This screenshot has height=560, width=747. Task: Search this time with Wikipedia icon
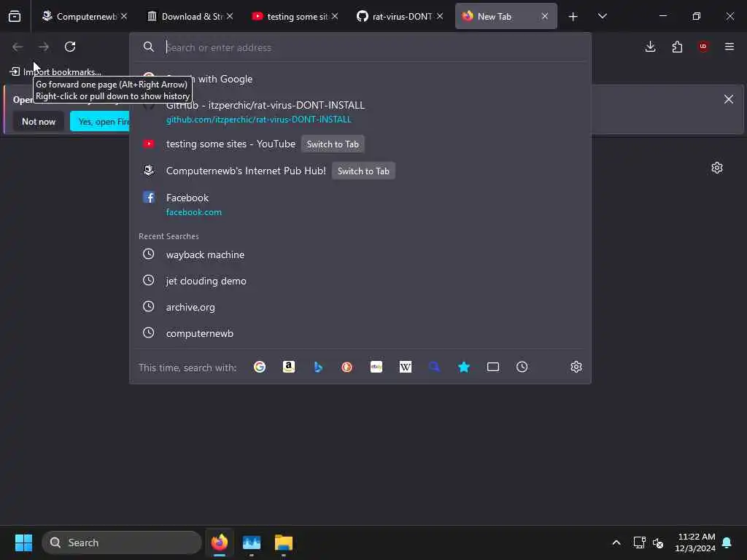pos(406,367)
